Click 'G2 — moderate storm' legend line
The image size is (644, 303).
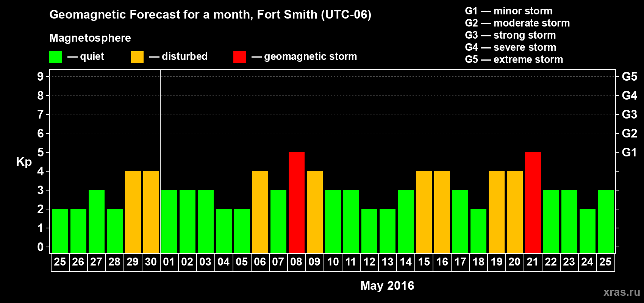point(517,23)
